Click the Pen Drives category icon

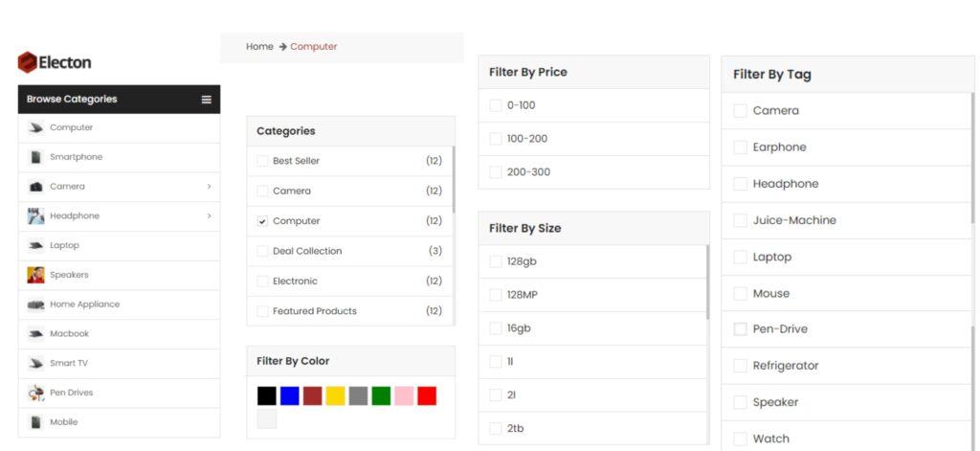click(35, 393)
